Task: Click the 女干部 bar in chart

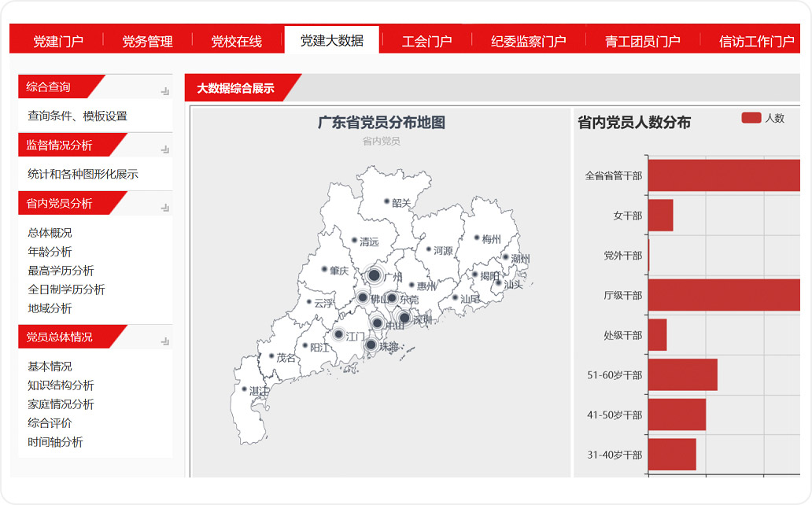Action: tap(660, 215)
